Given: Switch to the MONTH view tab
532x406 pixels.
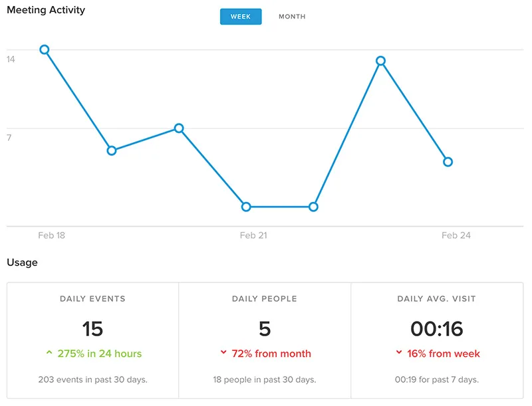Looking at the screenshot, I should (292, 17).
